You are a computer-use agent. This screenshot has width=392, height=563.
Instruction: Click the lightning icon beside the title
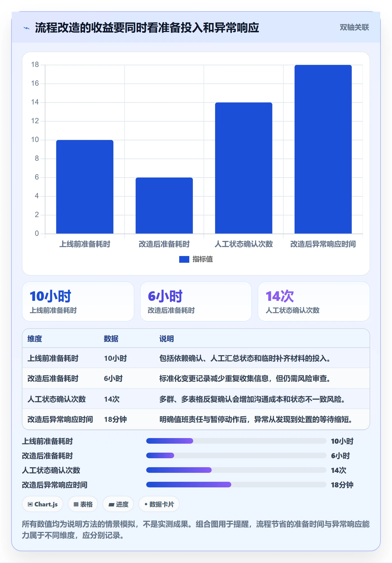[x=27, y=28]
